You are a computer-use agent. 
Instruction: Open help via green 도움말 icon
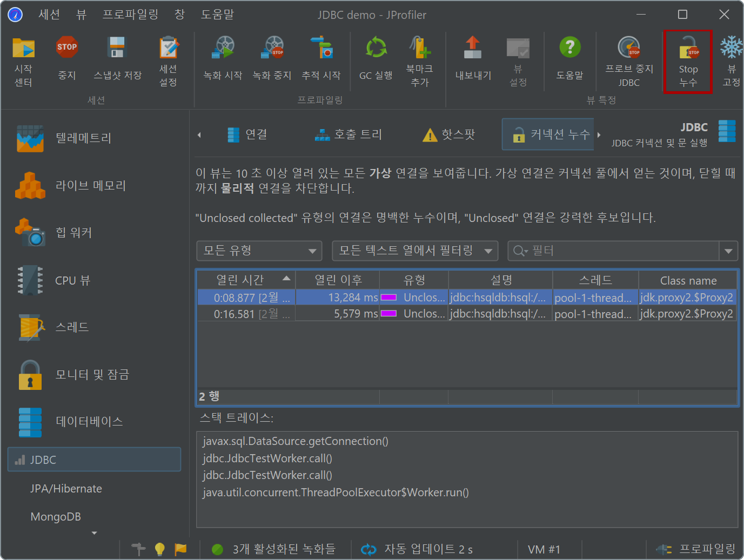pos(570,48)
